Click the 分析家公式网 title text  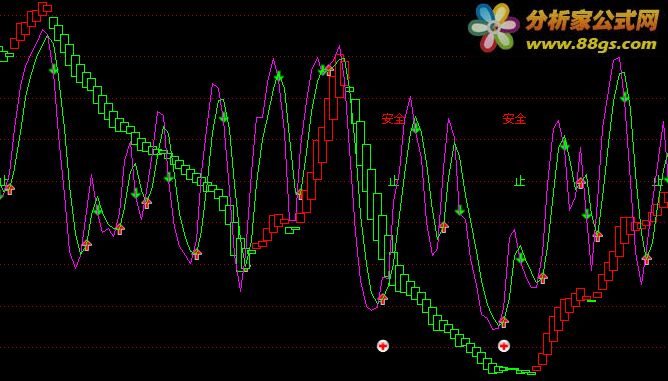coord(592,20)
